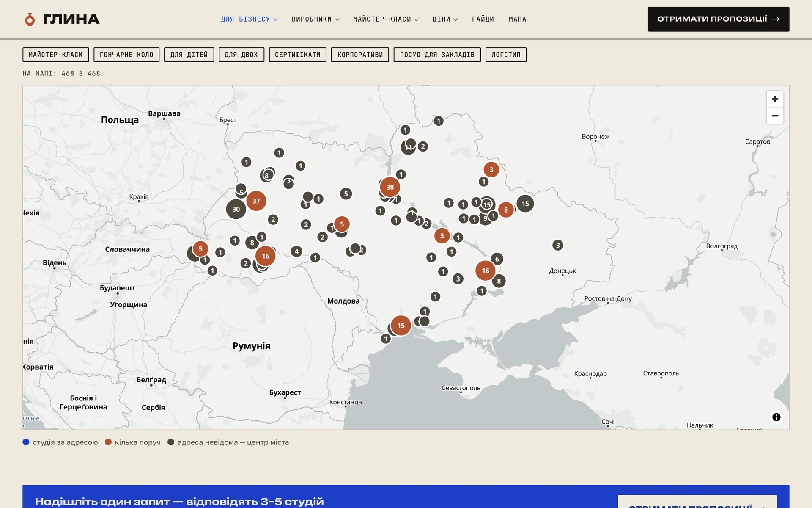The image size is (812, 508).
Task: Select the dark cluster marker 3 near Донецьк
Action: pos(558,245)
